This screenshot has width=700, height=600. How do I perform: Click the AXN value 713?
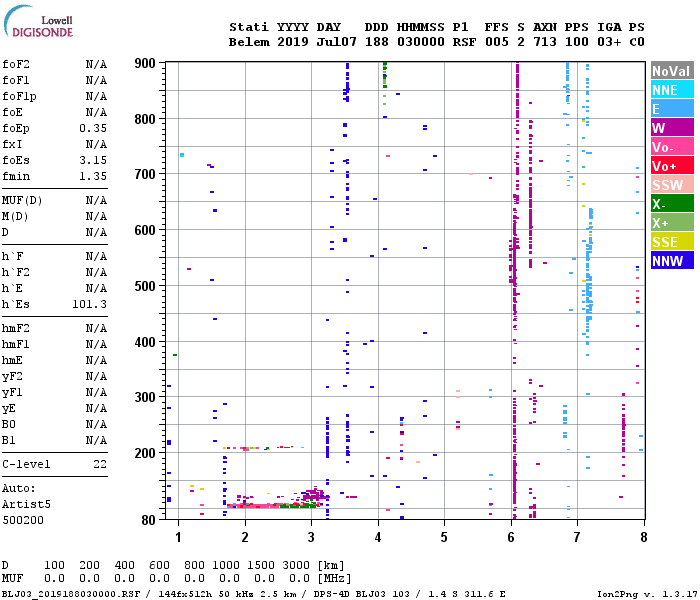(545, 42)
